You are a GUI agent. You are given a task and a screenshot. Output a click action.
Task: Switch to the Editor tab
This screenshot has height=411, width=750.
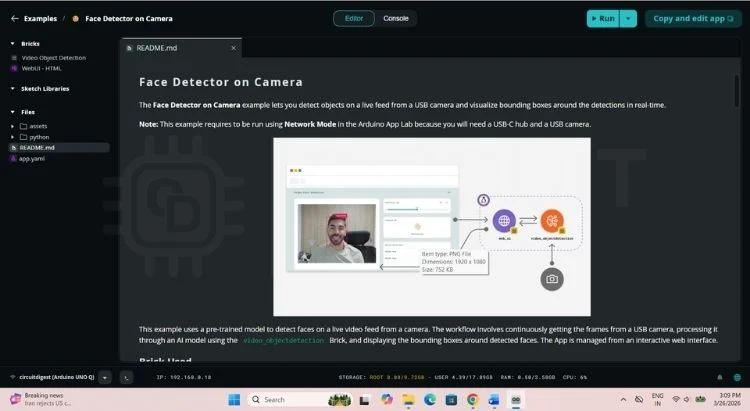354,18
